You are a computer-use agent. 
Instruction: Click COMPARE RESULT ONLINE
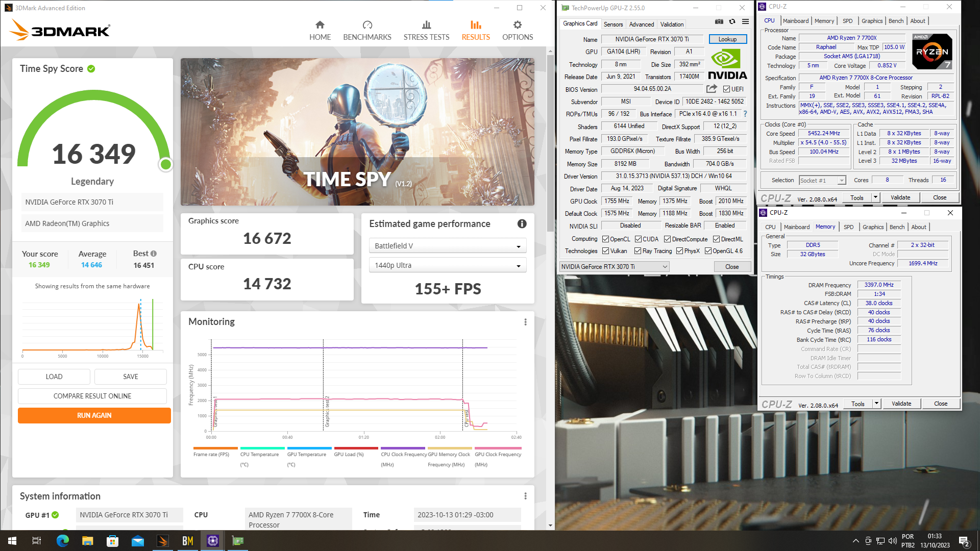pyautogui.click(x=92, y=396)
